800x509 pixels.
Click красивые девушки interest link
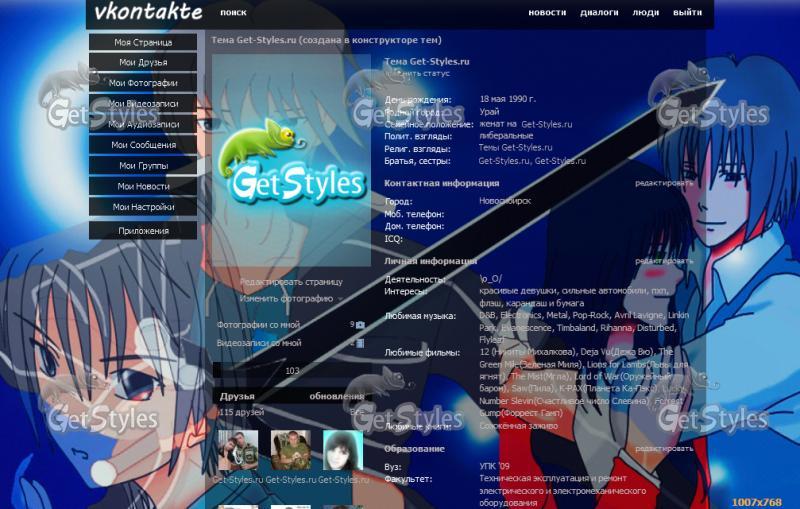pos(518,291)
